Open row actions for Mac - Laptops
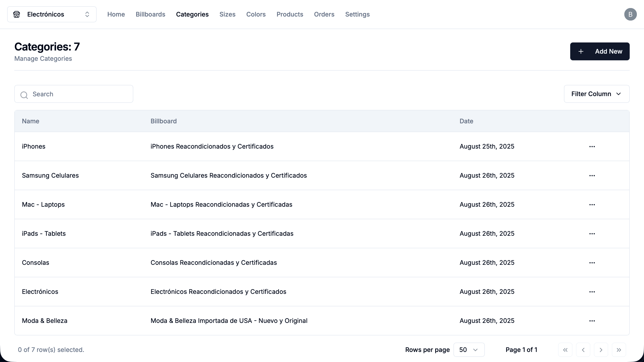 coord(592,205)
